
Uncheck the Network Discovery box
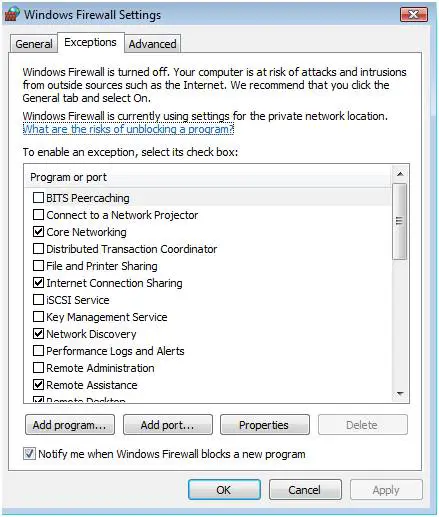38,334
